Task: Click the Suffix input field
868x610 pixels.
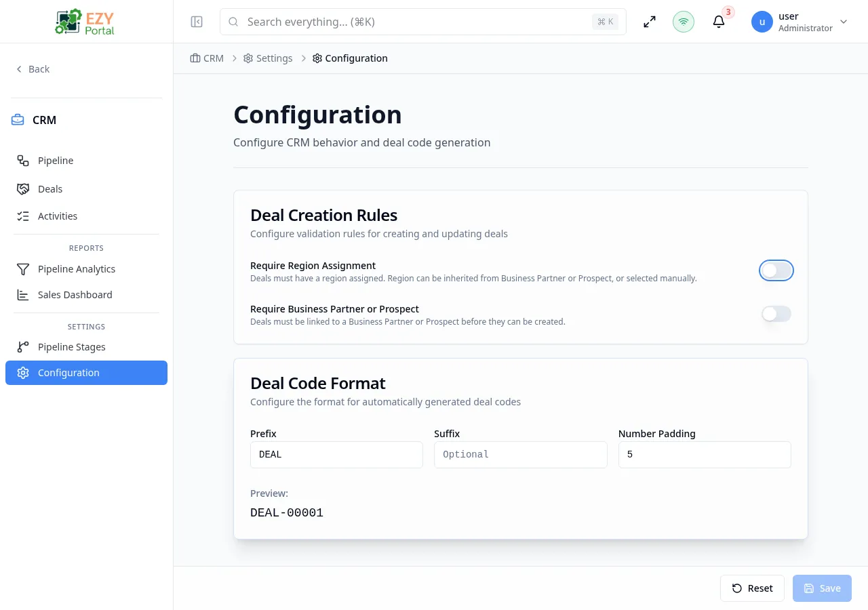Action: tap(521, 455)
